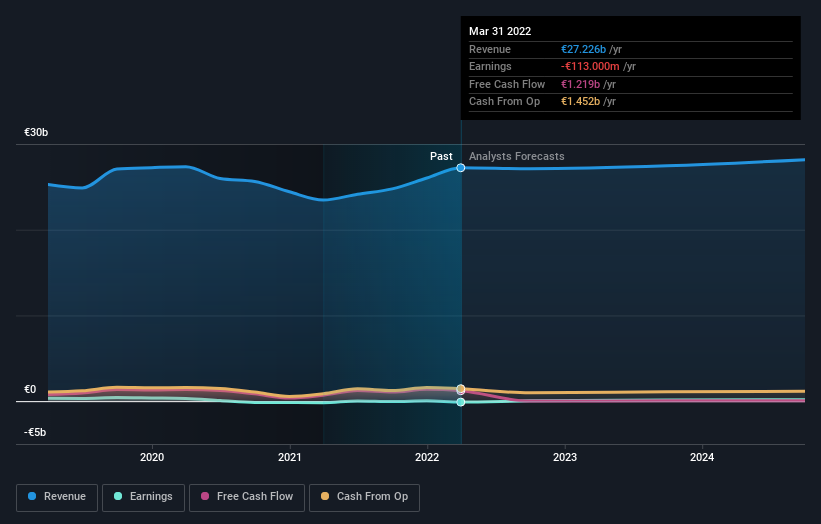The width and height of the screenshot is (821, 524).
Task: Click the Cash From Op label in tooltip
Action: [x=504, y=102]
